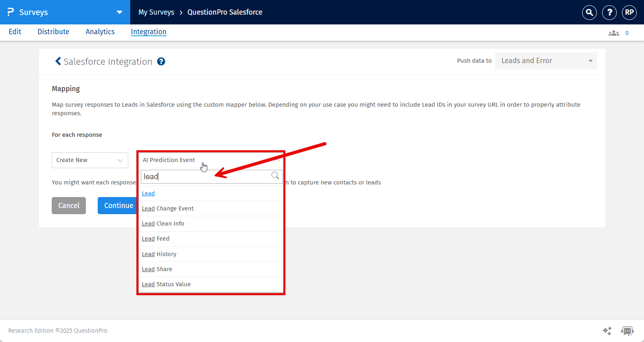Image resolution: width=644 pixels, height=342 pixels.
Task: Click the Cancel button
Action: coord(69,206)
